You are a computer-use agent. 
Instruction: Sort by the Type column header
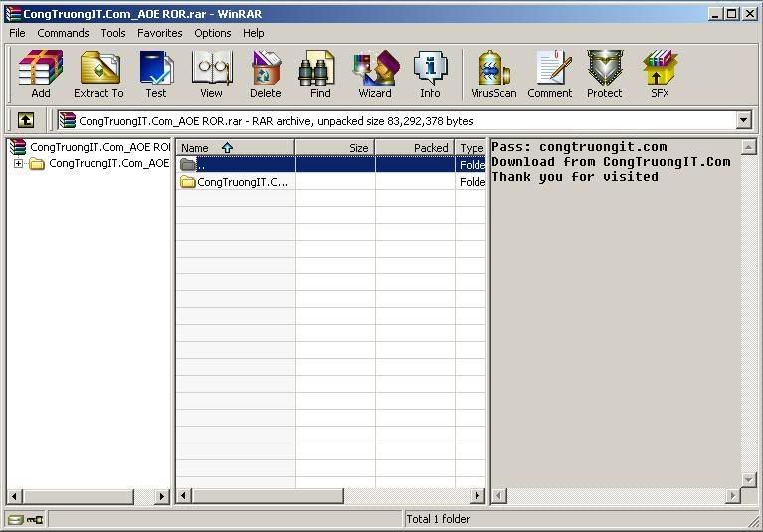[x=471, y=148]
